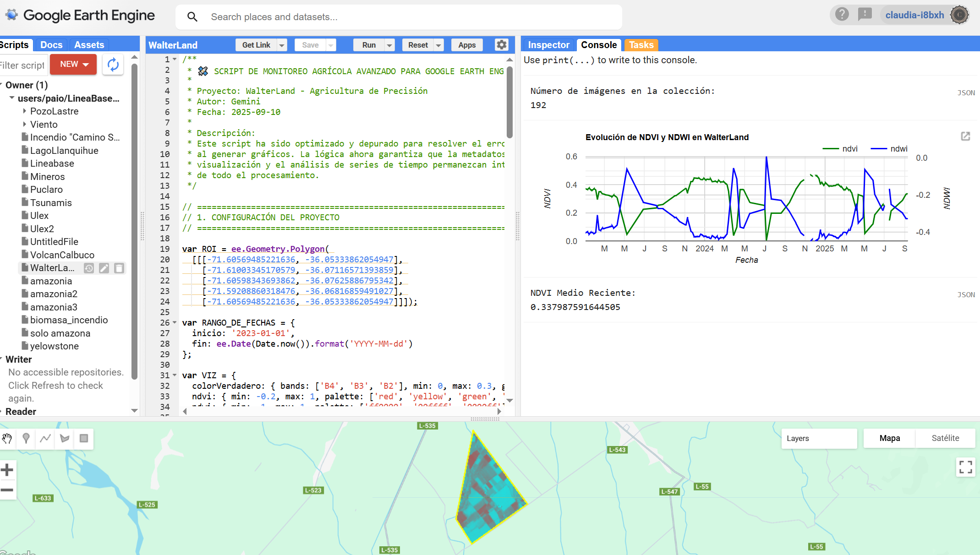
Task: Open the Get Link dropdown arrow
Action: [282, 45]
